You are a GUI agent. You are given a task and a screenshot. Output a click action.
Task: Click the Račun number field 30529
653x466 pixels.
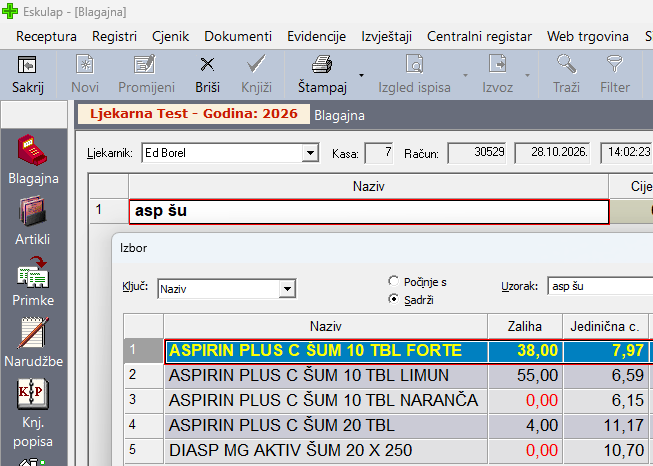477,153
